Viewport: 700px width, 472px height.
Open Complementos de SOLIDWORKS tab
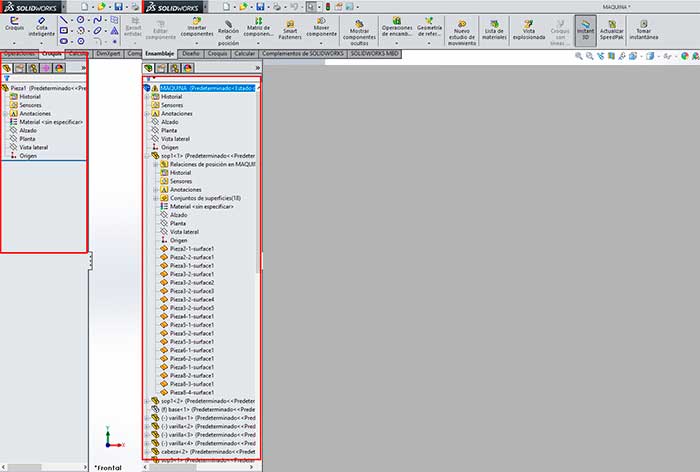point(303,54)
